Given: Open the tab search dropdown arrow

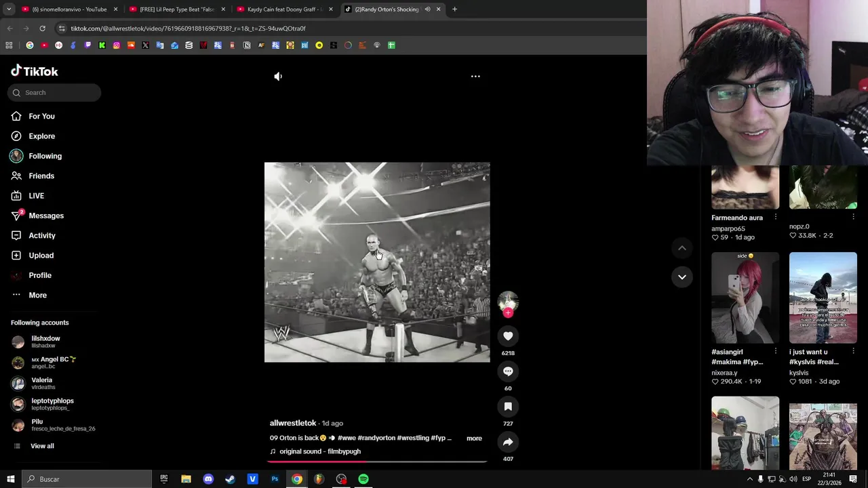Looking at the screenshot, I should click(9, 9).
